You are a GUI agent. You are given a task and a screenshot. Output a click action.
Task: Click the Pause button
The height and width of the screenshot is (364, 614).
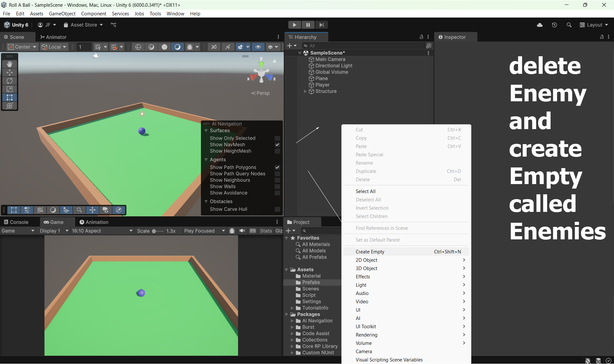(x=308, y=25)
